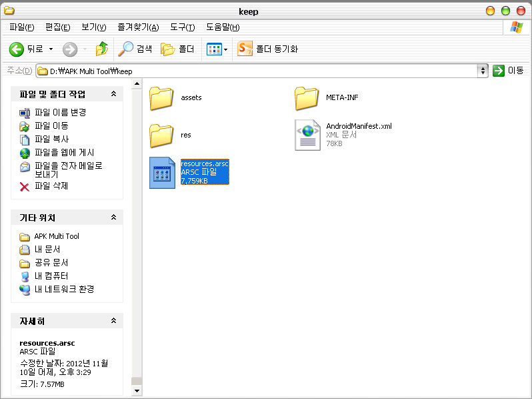
Task: Click the folder sync (폴더 동기화) icon
Action: pos(245,49)
